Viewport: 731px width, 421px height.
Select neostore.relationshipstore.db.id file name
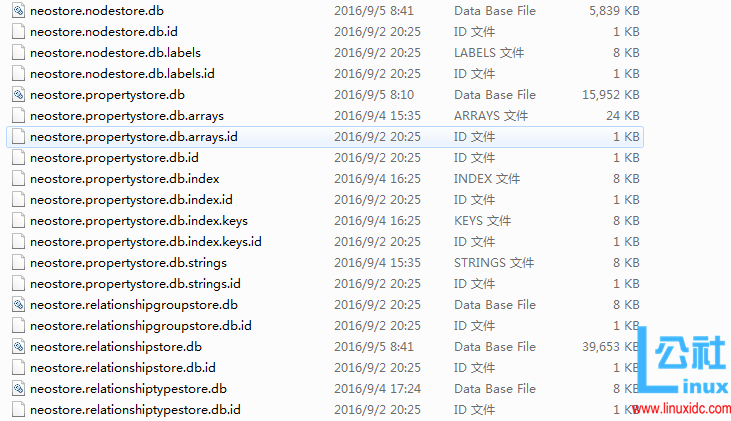(123, 367)
